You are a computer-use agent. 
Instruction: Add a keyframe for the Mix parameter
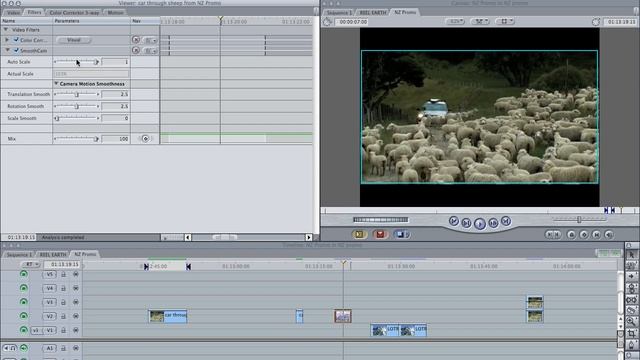click(x=145, y=139)
